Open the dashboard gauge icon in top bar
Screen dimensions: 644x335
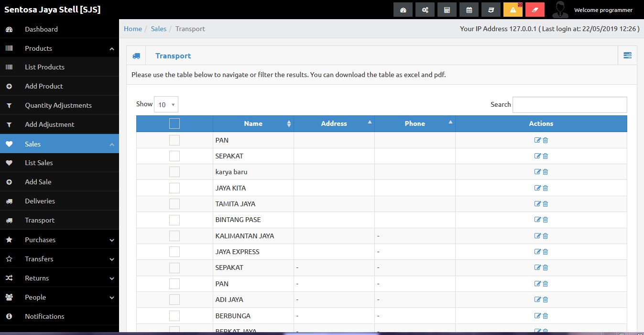(x=403, y=10)
